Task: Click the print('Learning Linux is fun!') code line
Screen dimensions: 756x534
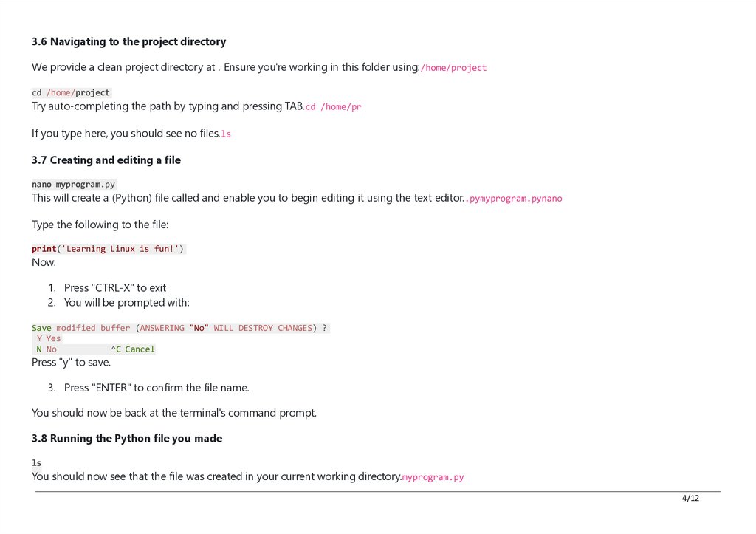Action: click(x=108, y=249)
